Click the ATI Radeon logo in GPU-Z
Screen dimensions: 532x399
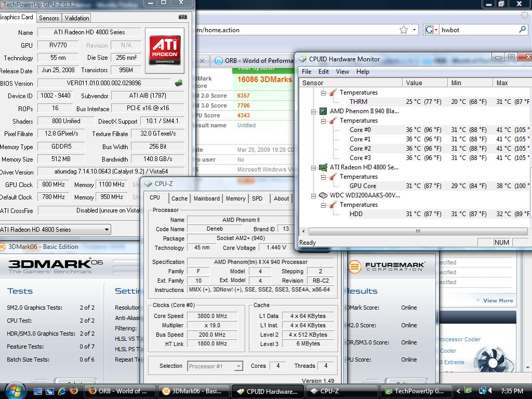point(165,50)
